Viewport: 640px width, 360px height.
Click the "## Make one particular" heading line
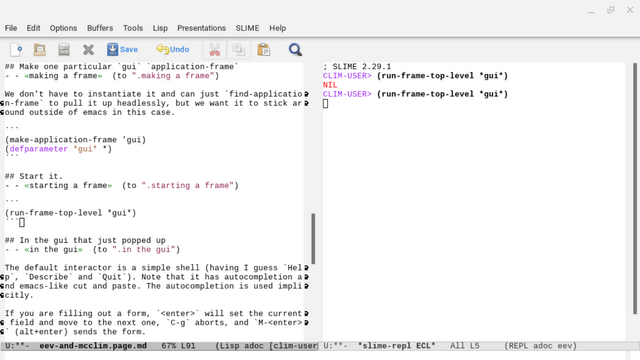coord(122,67)
